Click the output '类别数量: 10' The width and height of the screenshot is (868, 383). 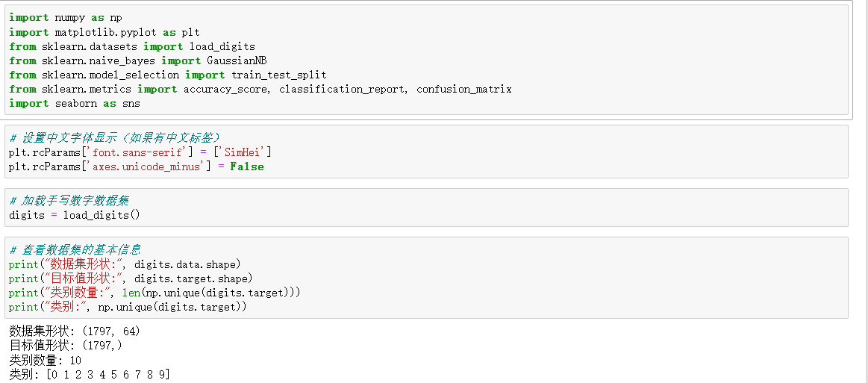tap(46, 361)
